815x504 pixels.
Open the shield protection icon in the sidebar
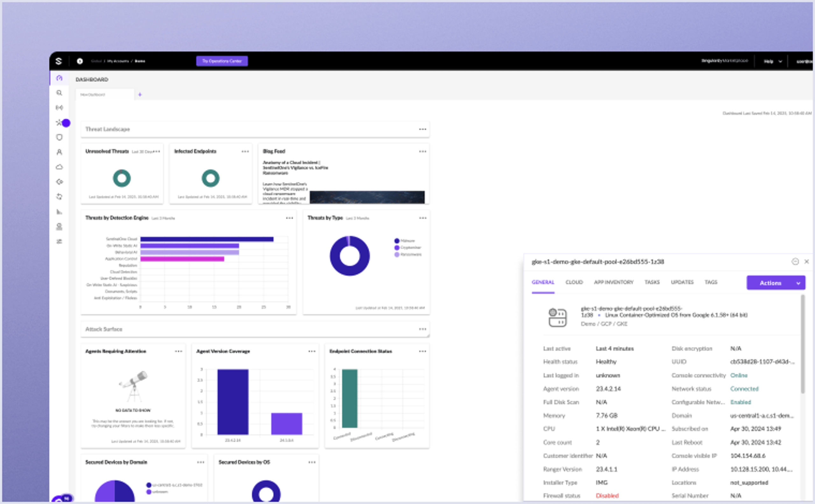click(59, 137)
